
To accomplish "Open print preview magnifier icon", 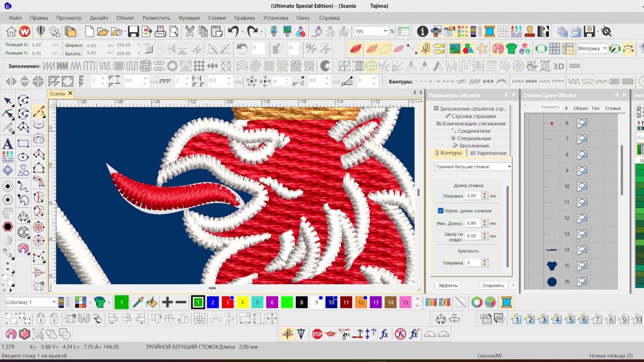I will (174, 32).
